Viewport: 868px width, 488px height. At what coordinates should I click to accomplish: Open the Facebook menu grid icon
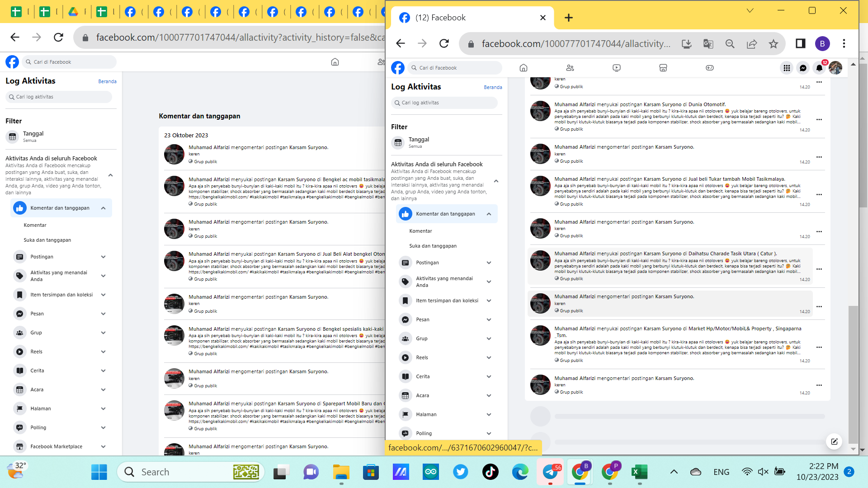(x=787, y=68)
